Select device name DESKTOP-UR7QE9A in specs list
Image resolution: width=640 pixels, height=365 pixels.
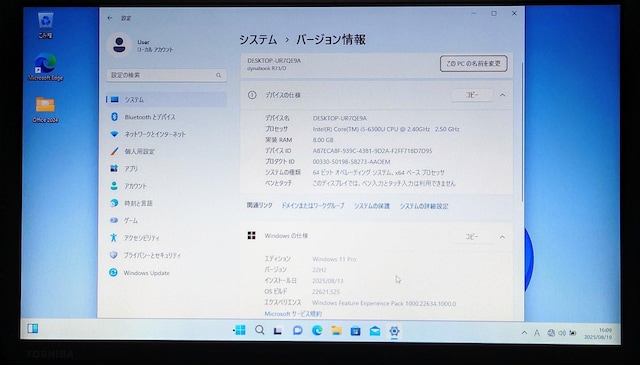pos(340,118)
